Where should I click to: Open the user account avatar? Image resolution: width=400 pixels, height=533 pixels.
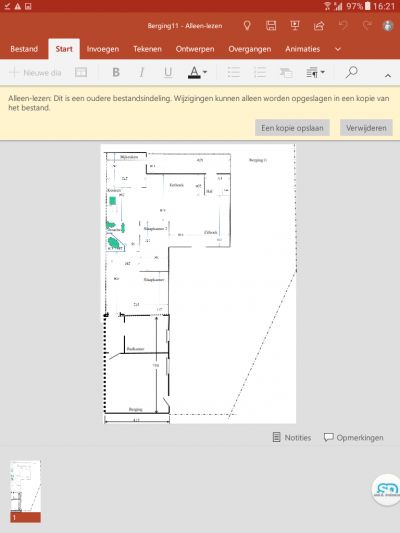[x=388, y=26]
